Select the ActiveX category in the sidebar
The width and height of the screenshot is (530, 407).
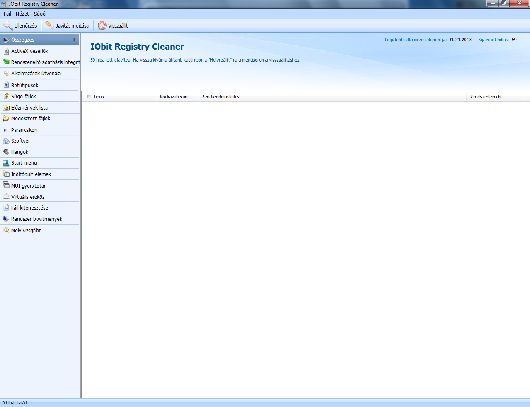[x=40, y=51]
